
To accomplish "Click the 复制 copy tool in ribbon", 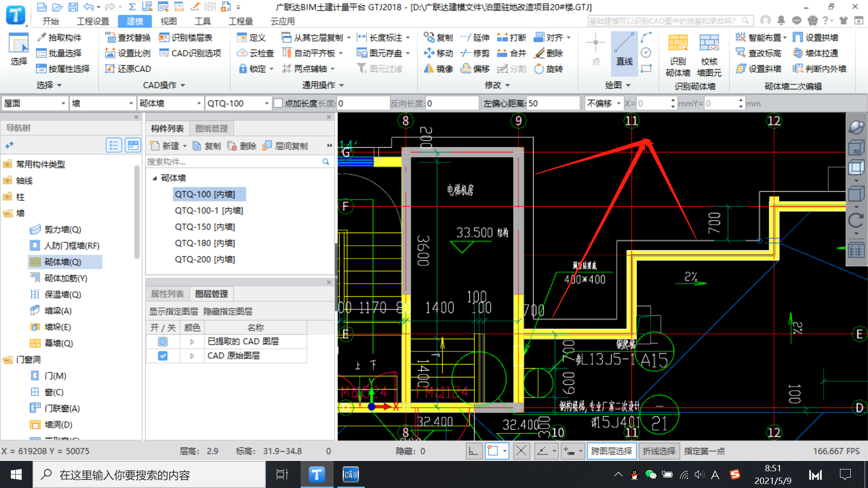I will (x=438, y=38).
